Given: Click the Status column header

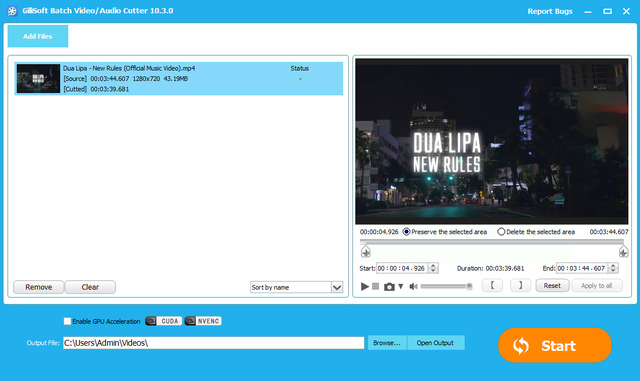Looking at the screenshot, I should (x=300, y=68).
